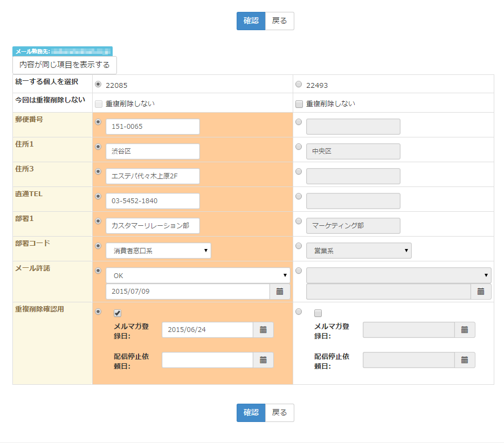The height and width of the screenshot is (443, 504).
Task: Open the OK mail permission dropdown
Action: point(198,275)
